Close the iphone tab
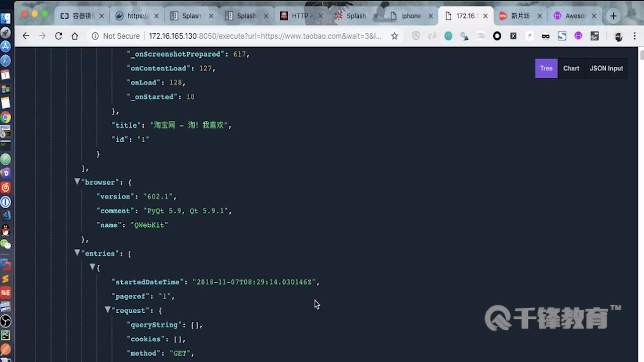Screen dimensions: 644x362 [430, 16]
